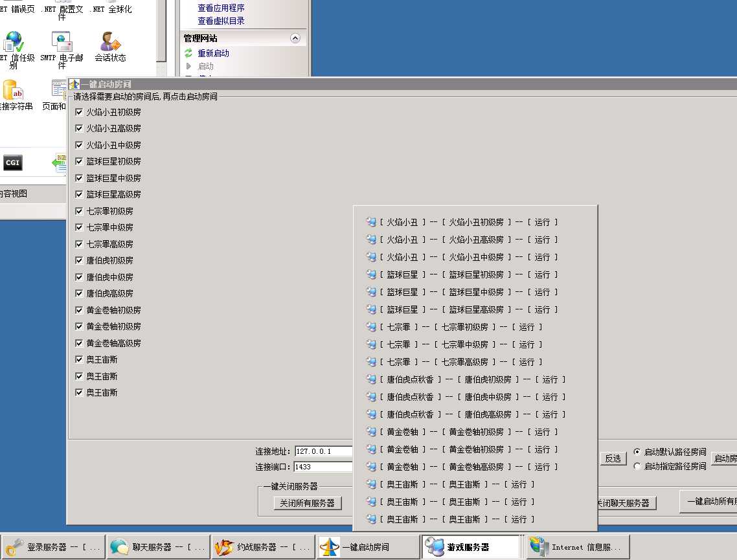The width and height of the screenshot is (737, 560).
Task: Click the 连接地址 input field
Action: pos(323,451)
